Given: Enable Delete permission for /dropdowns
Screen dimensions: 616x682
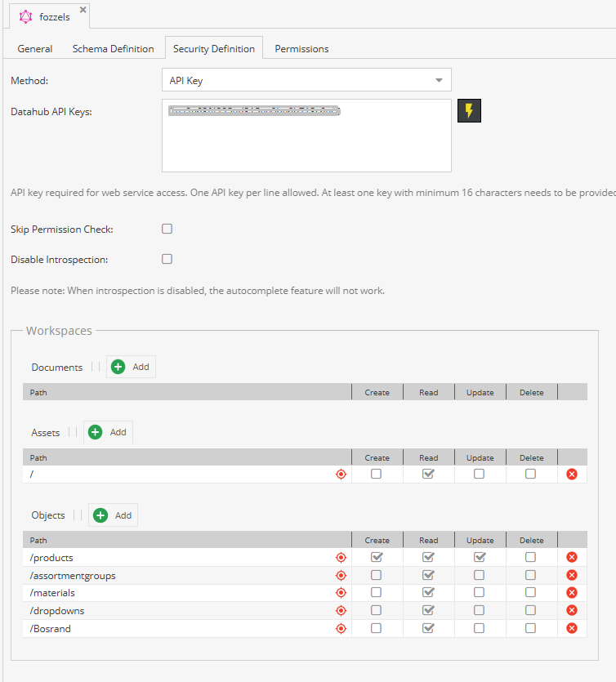Looking at the screenshot, I should pos(530,610).
